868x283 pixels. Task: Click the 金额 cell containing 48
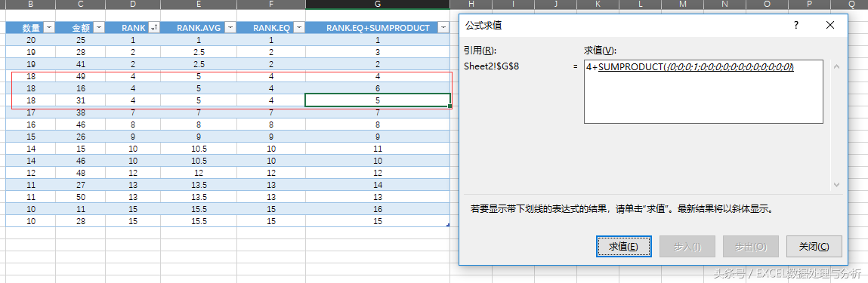point(80,173)
